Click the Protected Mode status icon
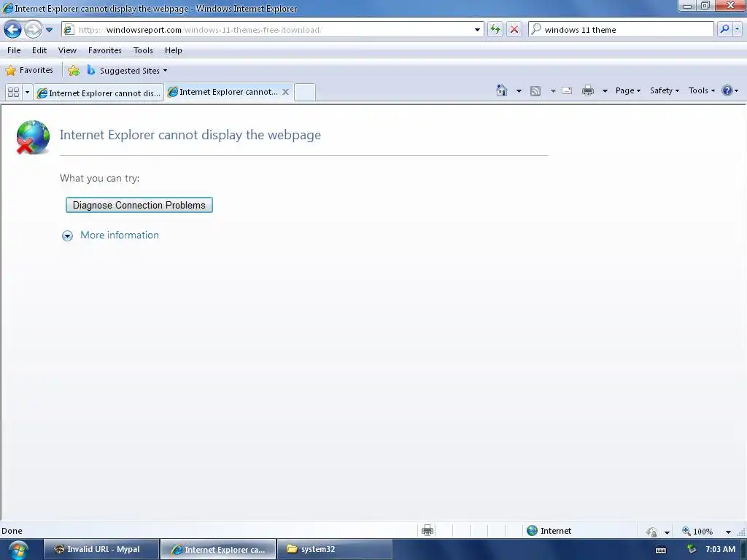 651,532
